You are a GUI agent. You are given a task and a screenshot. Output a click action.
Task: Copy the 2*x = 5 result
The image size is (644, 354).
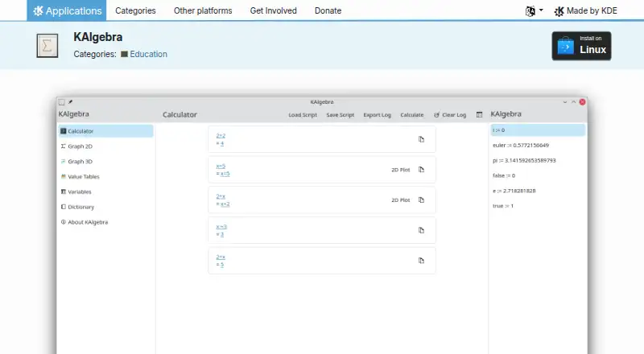[421, 261]
